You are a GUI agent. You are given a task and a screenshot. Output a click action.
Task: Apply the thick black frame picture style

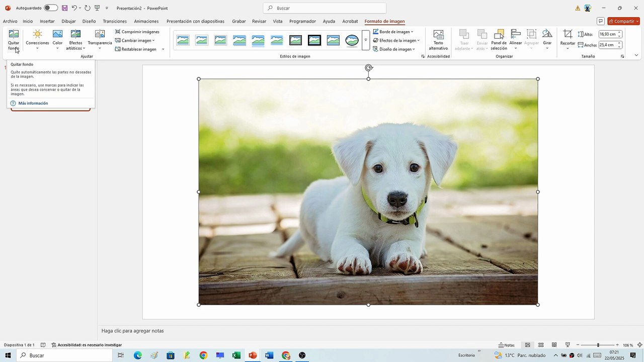pos(314,40)
